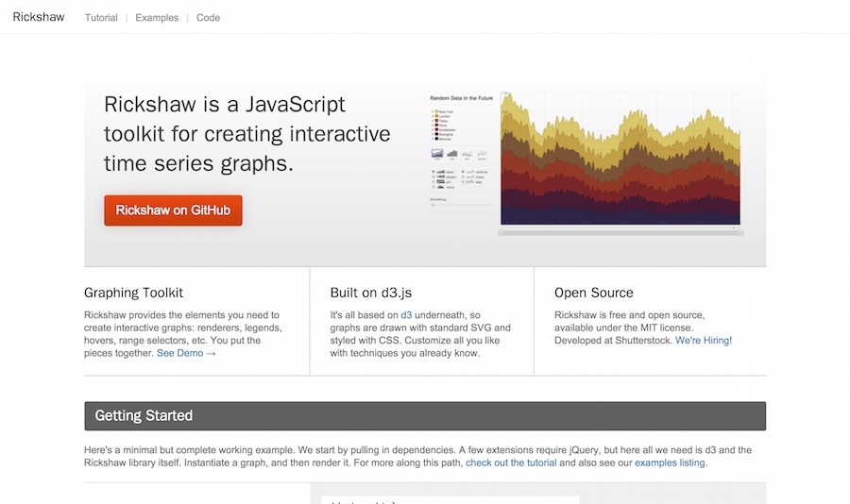Viewport: 850px width, 504px height.
Task: Click the stacked area chart preview
Action: tap(620, 158)
